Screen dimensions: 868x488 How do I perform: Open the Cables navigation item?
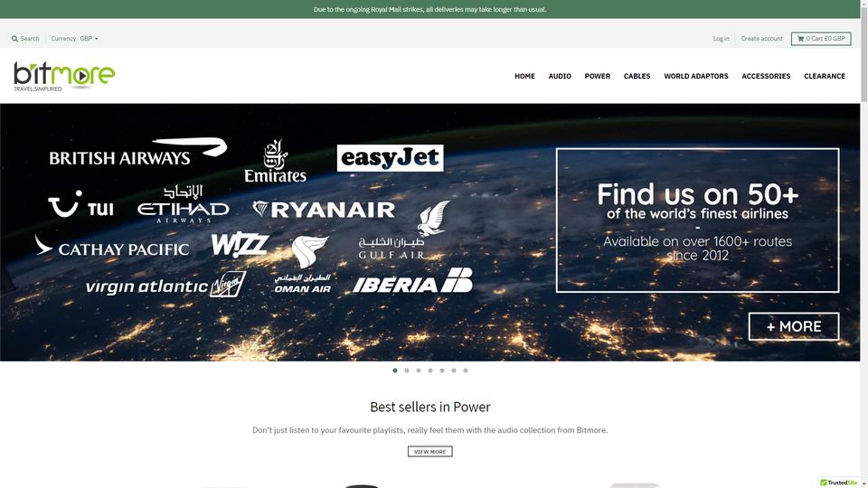637,76
